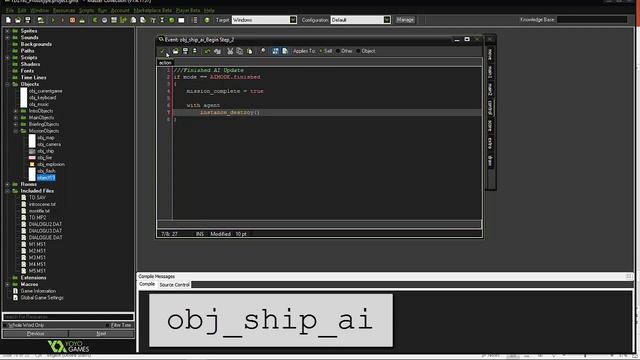Click the Manage button beside Configuration

point(405,20)
